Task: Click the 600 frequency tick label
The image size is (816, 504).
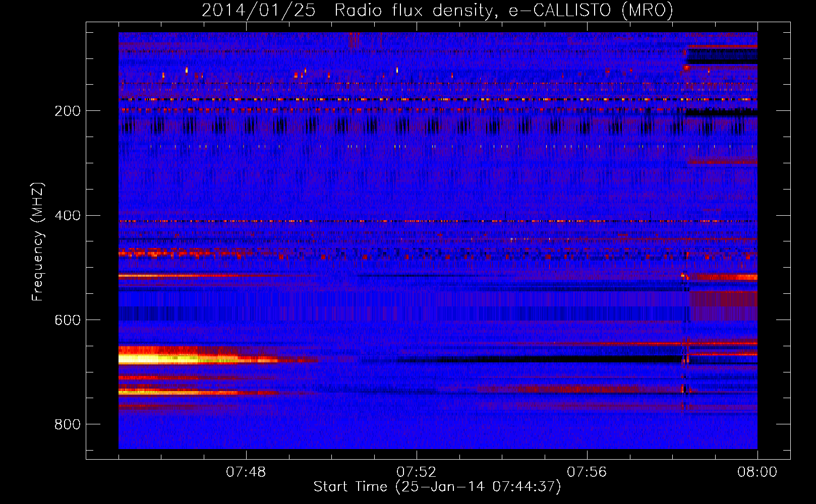Action: [68, 321]
